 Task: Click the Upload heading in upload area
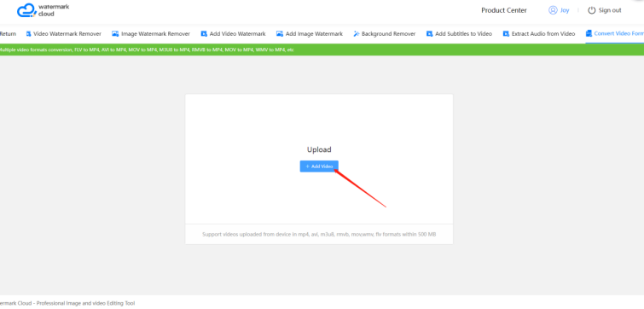tap(319, 149)
